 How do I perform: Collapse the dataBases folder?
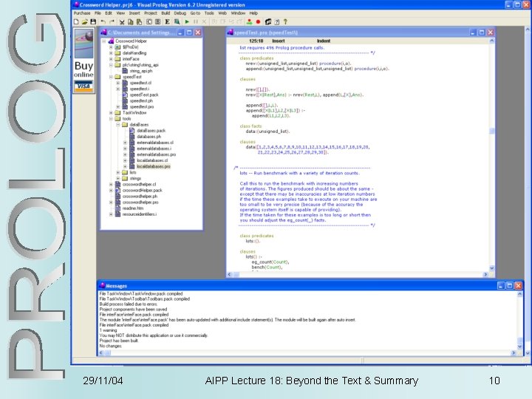pos(118,125)
